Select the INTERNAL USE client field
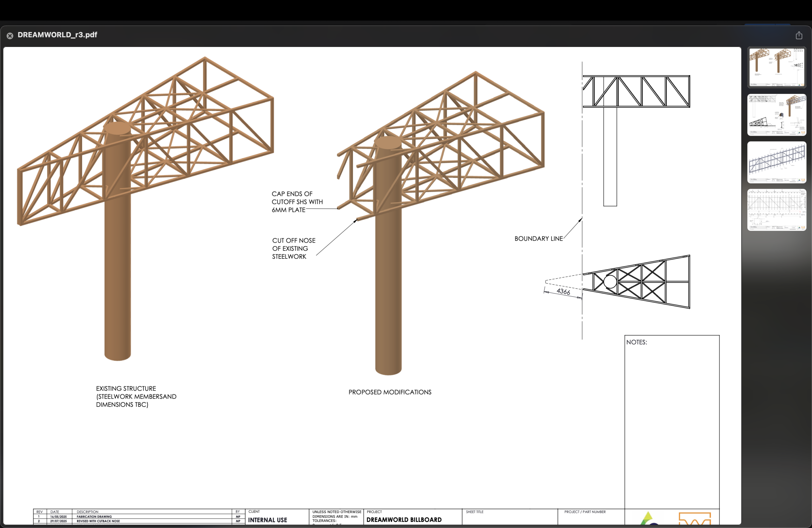This screenshot has height=528, width=812. coord(267,520)
